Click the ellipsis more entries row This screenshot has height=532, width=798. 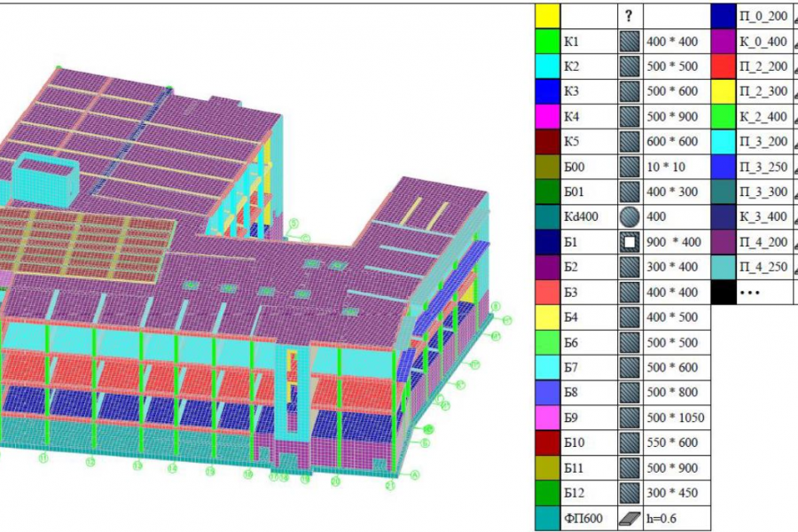tap(751, 293)
